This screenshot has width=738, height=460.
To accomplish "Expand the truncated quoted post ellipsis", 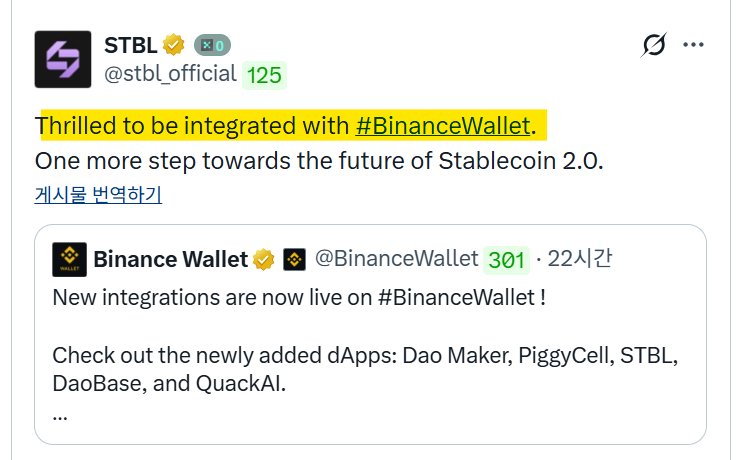I will click(x=60, y=412).
